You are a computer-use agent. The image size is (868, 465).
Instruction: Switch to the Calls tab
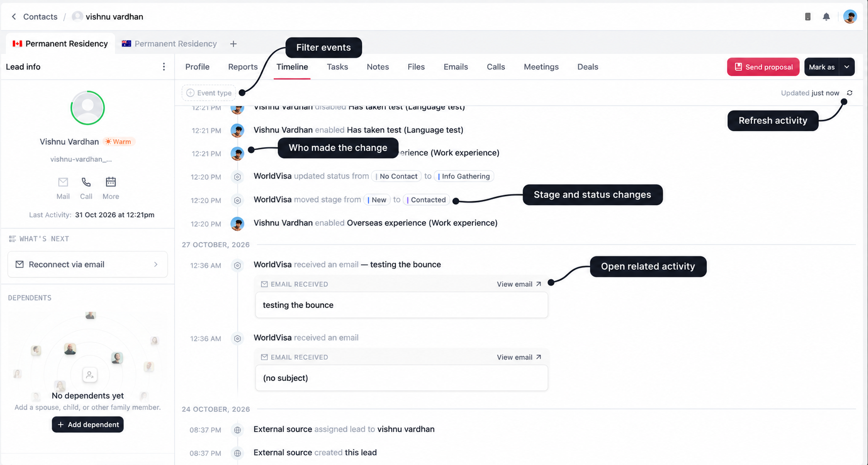pyautogui.click(x=496, y=67)
